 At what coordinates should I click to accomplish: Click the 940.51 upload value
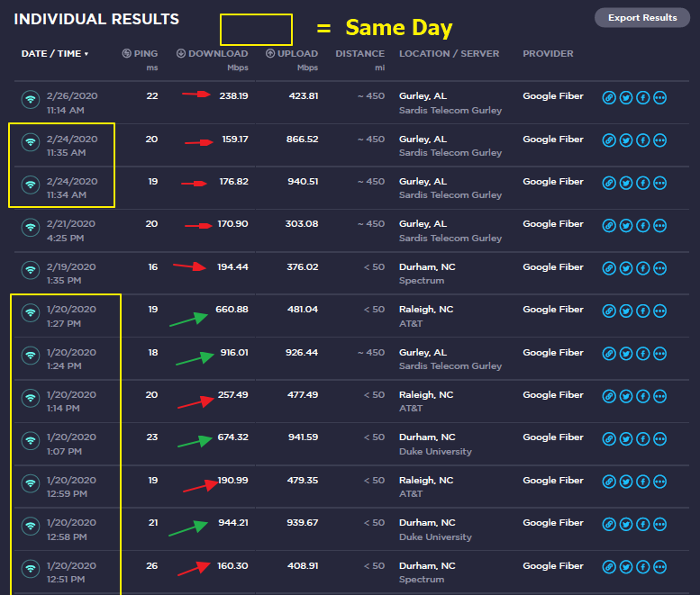tap(303, 182)
